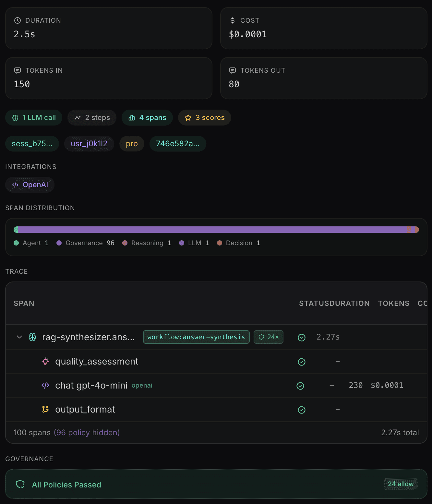The height and width of the screenshot is (504, 432).
Task: Click the Reasoning legend dot
Action: tap(125, 243)
